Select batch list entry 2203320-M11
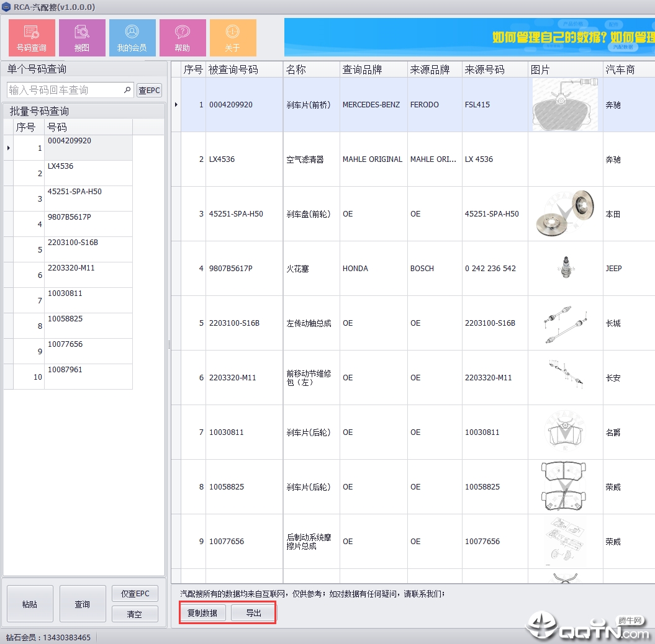Viewport: 655px width, 644px height. [x=89, y=275]
